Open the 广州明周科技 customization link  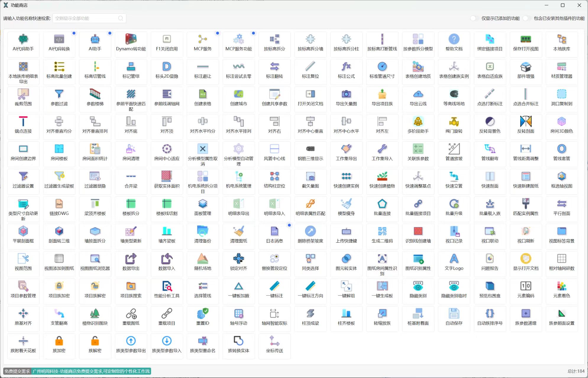pos(91,371)
